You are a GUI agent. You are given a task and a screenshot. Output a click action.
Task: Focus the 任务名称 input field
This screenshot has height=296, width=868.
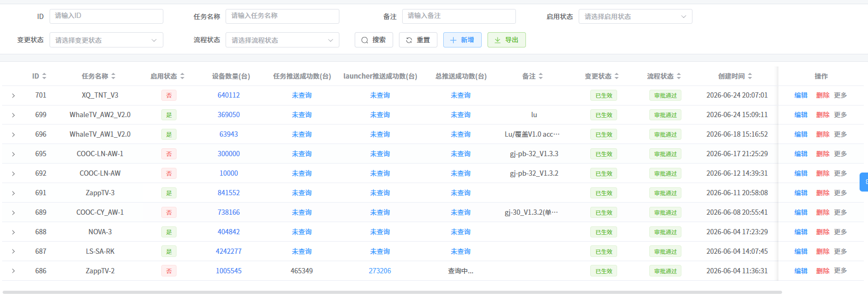[x=282, y=16]
